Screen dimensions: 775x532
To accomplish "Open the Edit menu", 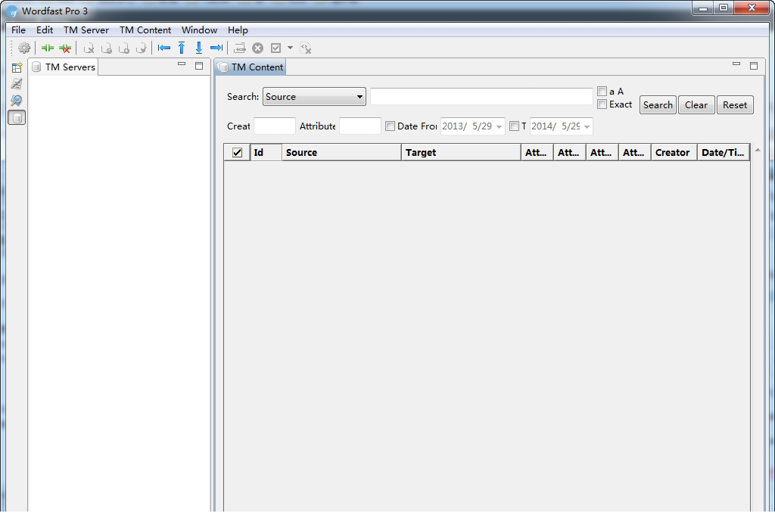I will (x=45, y=30).
